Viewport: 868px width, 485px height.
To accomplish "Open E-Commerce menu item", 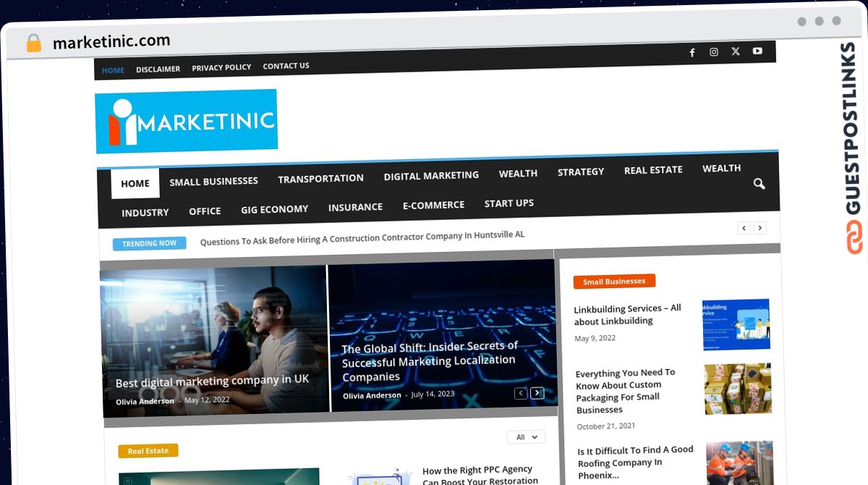I will pyautogui.click(x=433, y=205).
